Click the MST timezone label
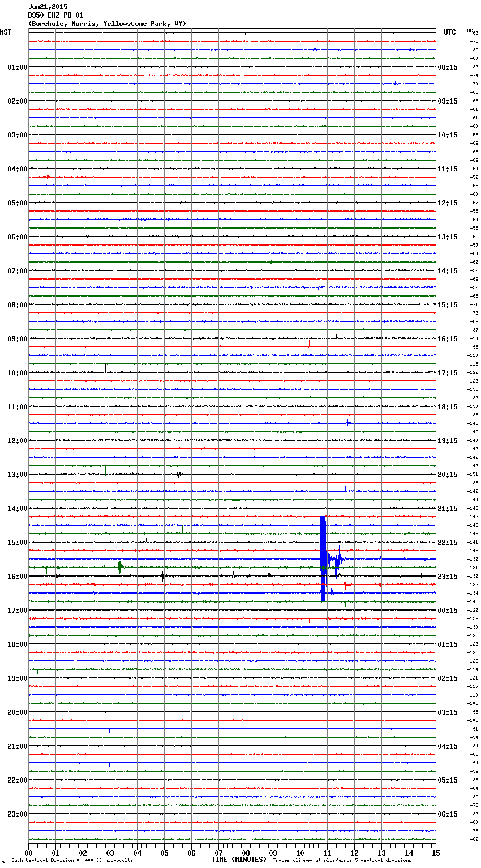This screenshot has width=481, height=868. click(x=6, y=32)
